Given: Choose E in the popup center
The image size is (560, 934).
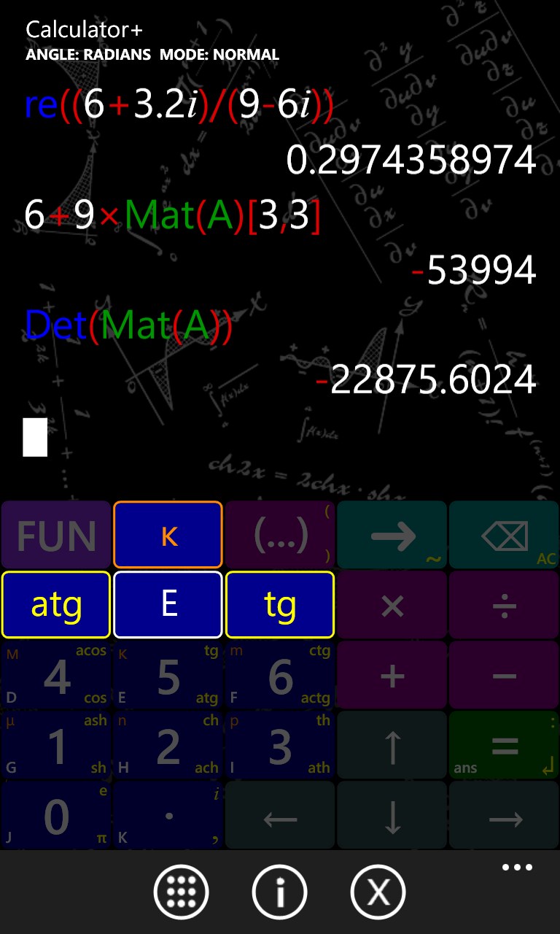Looking at the screenshot, I should [x=168, y=605].
